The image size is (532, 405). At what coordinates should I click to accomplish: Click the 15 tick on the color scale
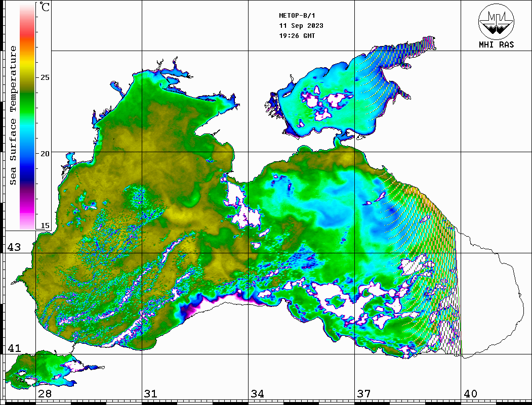pyautogui.click(x=45, y=226)
